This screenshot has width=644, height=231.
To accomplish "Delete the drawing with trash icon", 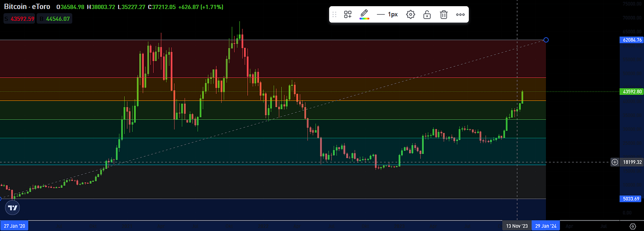I will point(444,14).
